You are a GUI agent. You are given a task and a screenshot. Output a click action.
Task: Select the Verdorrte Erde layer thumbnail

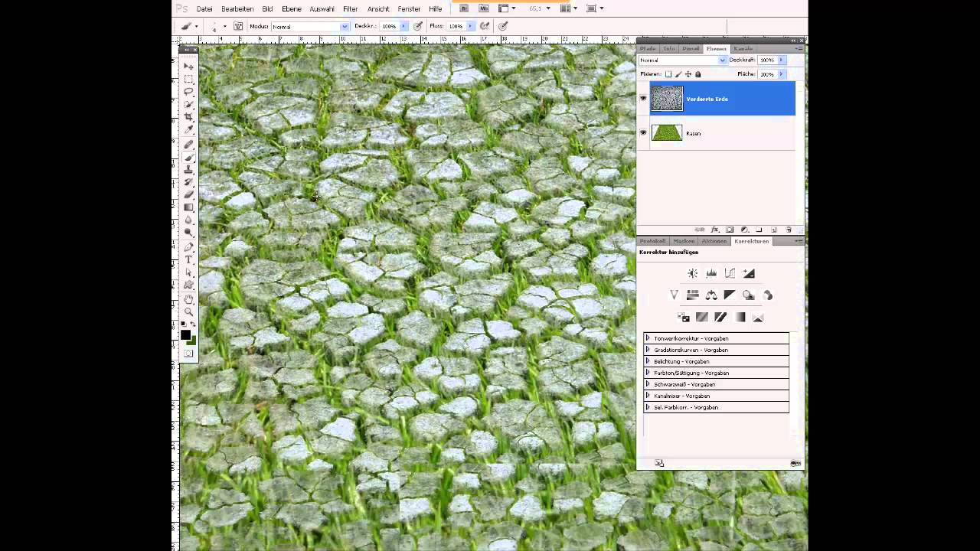click(x=667, y=98)
